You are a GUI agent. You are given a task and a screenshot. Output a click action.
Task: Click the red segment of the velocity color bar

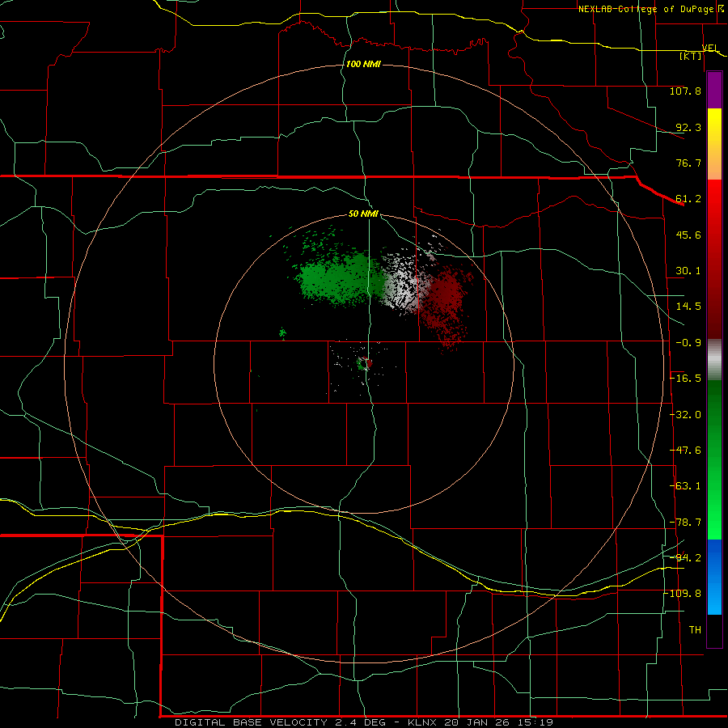(x=714, y=259)
